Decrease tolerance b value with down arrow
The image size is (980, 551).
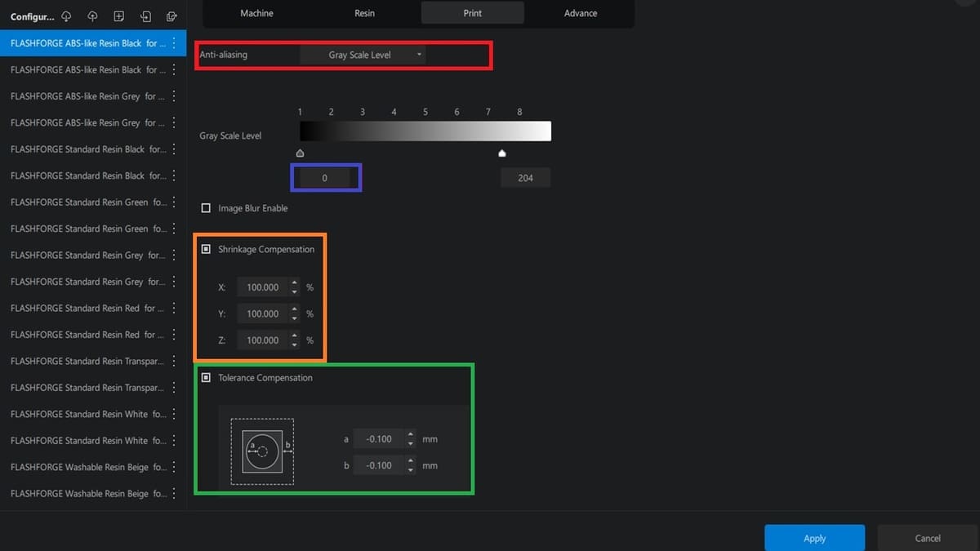tap(411, 470)
